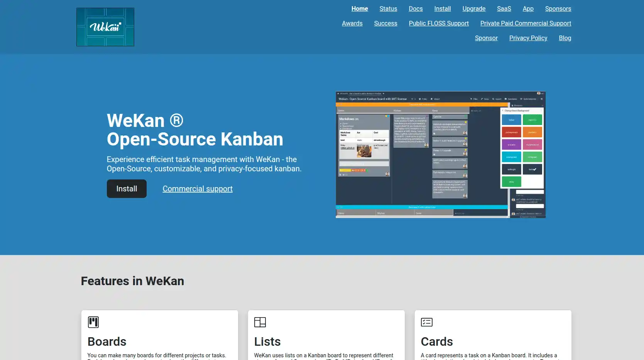This screenshot has height=360, width=644.
Task: Open the Docs menu item
Action: pos(416,8)
